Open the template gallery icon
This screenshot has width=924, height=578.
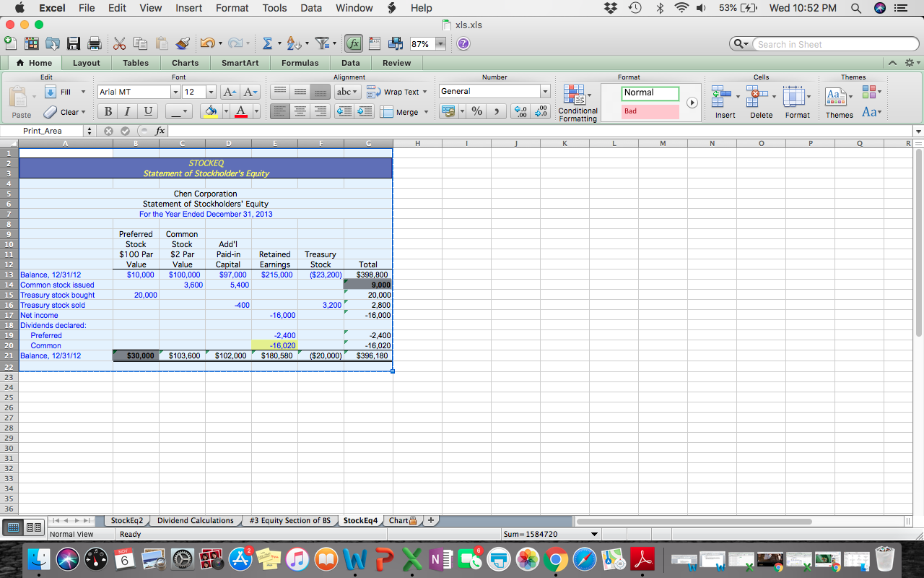coord(32,43)
